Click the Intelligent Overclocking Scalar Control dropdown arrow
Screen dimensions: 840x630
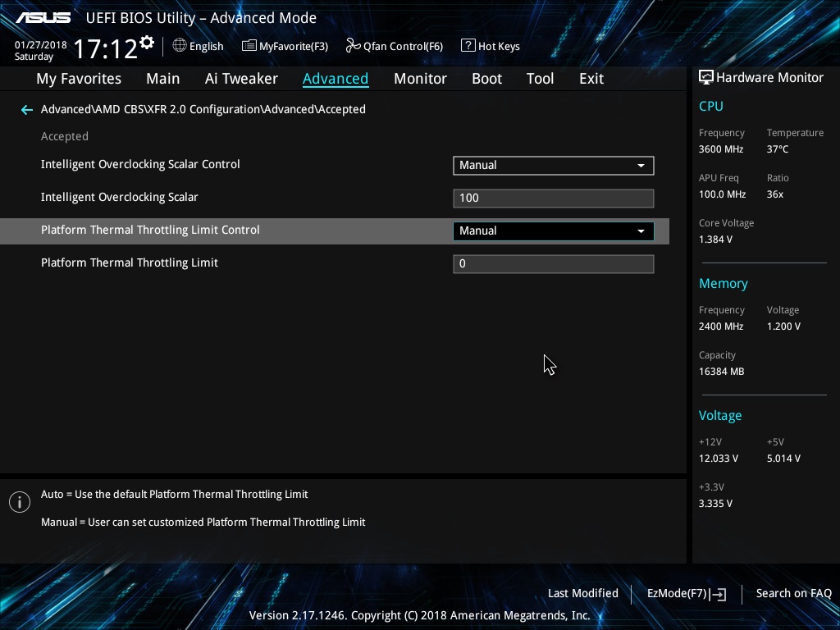(641, 166)
